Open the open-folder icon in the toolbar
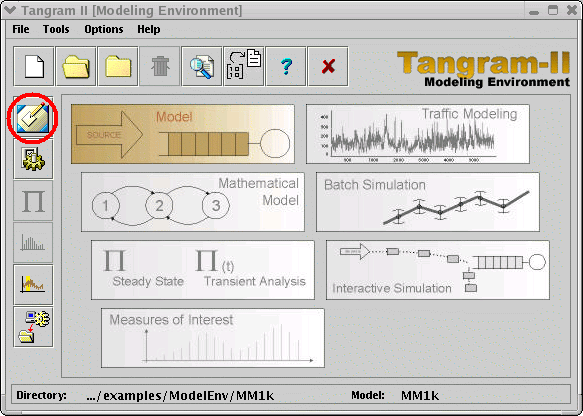583x416 pixels. 76,66
